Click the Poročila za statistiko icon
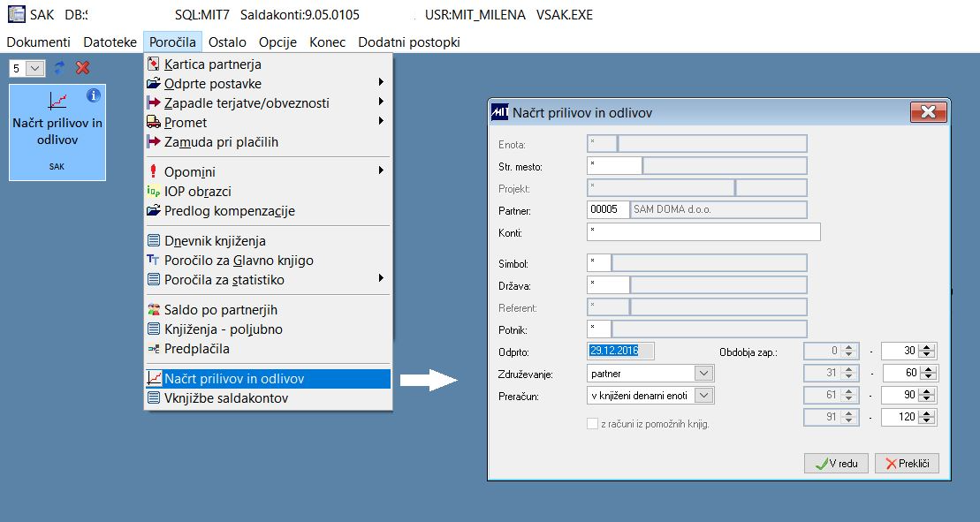 [153, 279]
